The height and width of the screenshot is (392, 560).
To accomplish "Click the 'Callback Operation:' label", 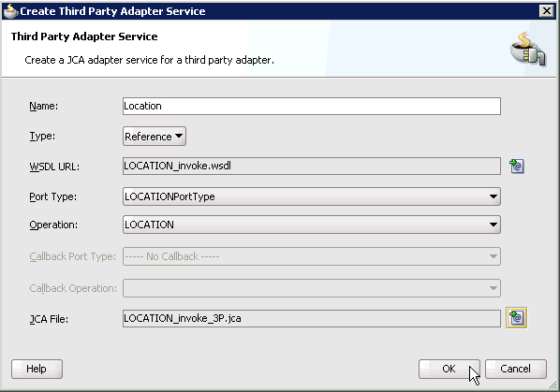I will tap(73, 288).
